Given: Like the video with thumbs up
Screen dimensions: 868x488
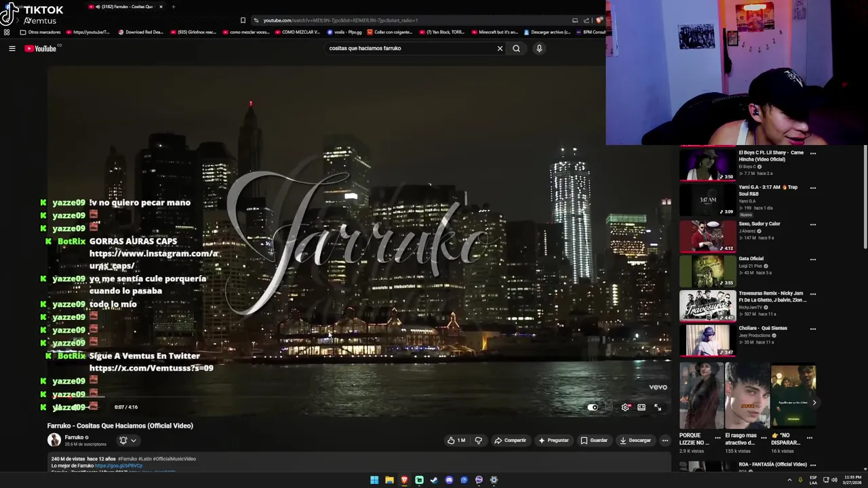Looking at the screenshot, I should point(456,441).
